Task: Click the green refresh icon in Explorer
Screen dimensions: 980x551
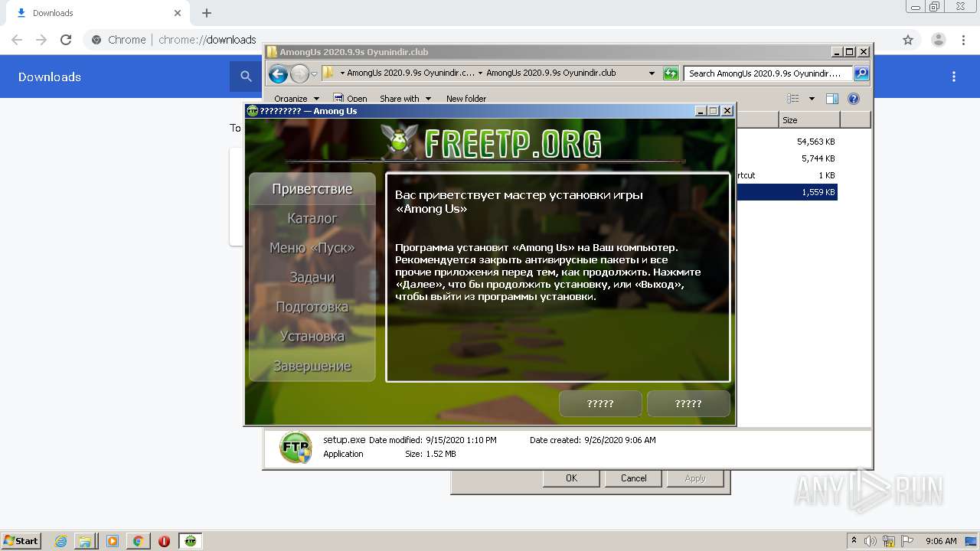Action: pos(671,73)
